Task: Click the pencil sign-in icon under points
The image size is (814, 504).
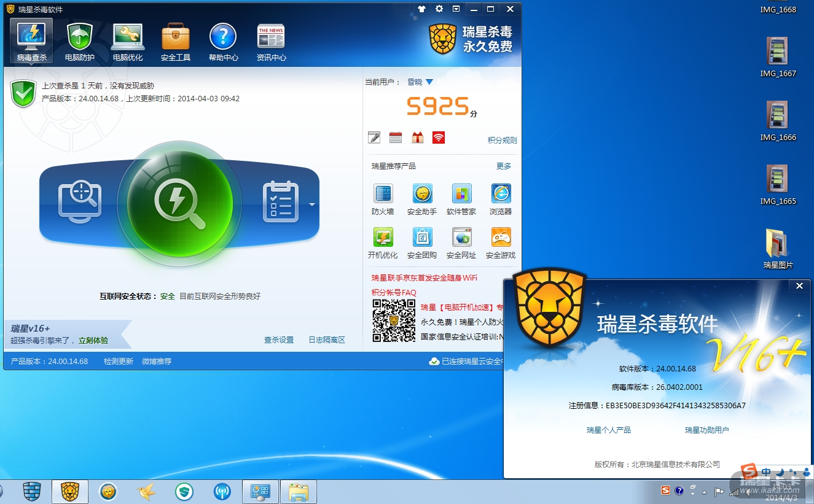Action: tap(374, 138)
